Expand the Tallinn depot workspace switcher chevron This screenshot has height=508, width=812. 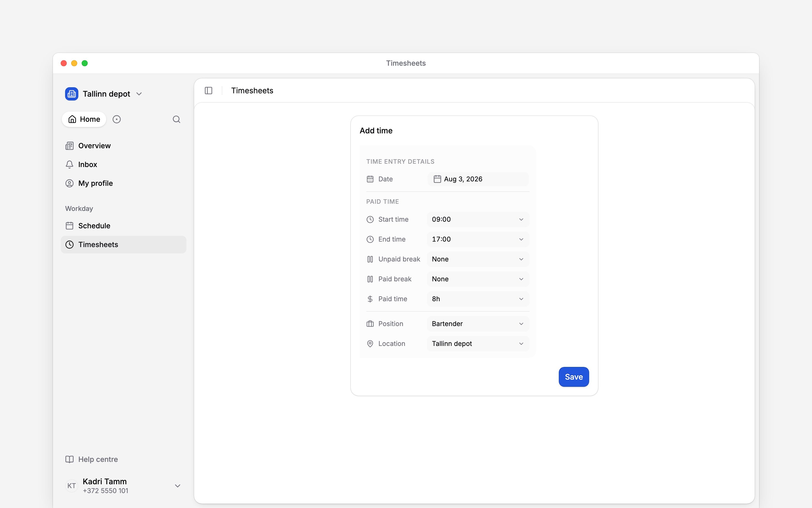click(x=139, y=94)
